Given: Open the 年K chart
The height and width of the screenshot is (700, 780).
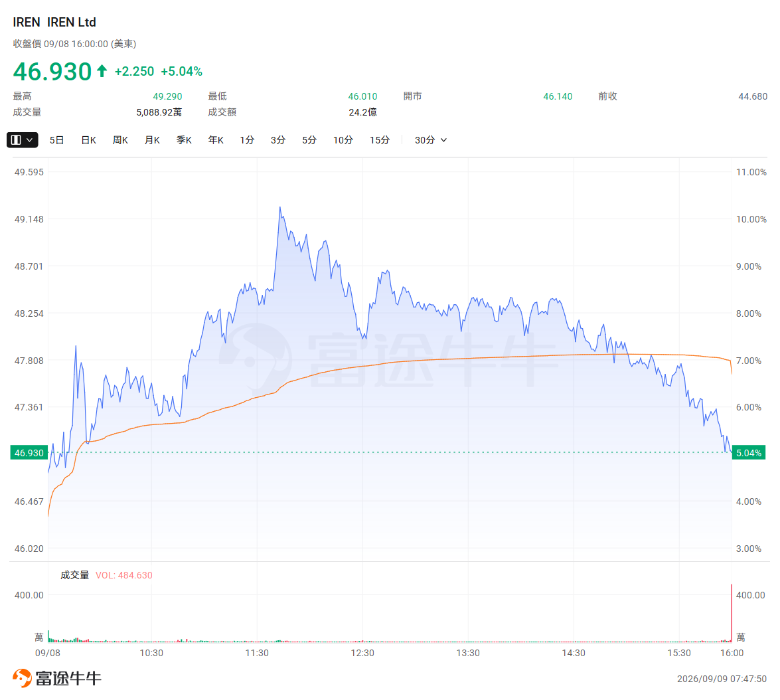Looking at the screenshot, I should 216,140.
